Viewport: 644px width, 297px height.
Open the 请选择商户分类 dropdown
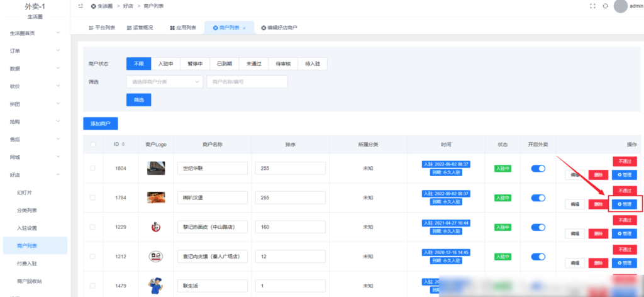tap(165, 82)
